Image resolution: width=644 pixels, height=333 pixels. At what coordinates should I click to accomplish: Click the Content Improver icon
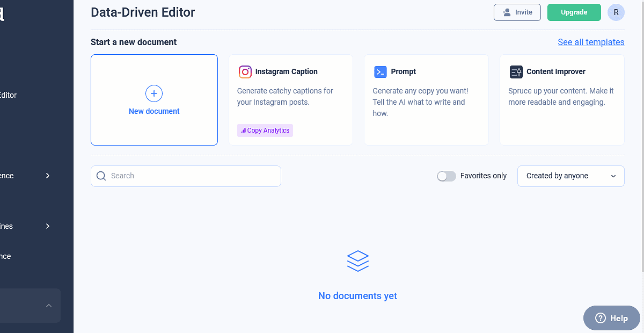[516, 72]
